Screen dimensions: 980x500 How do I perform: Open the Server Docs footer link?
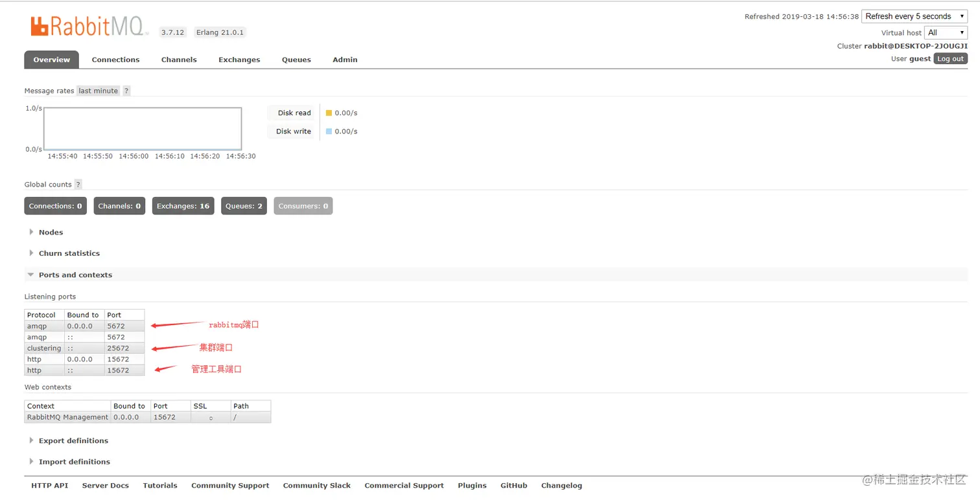tap(106, 485)
